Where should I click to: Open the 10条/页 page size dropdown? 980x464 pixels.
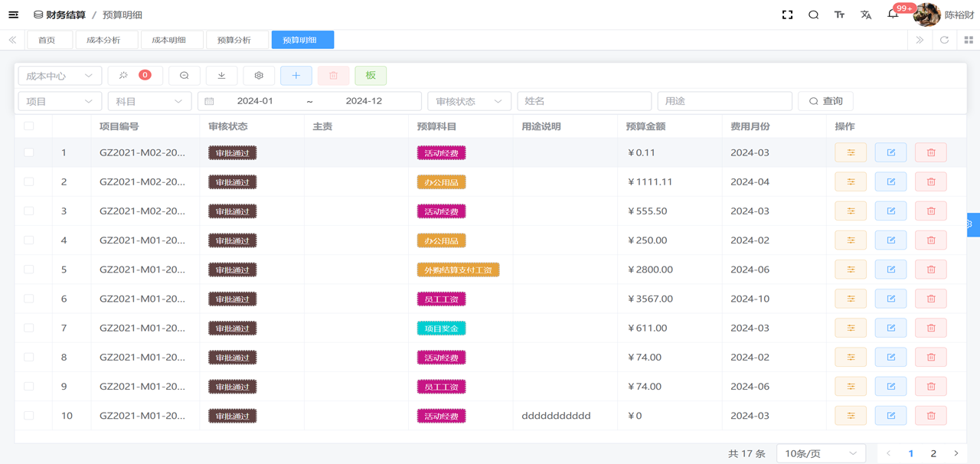pyautogui.click(x=821, y=453)
